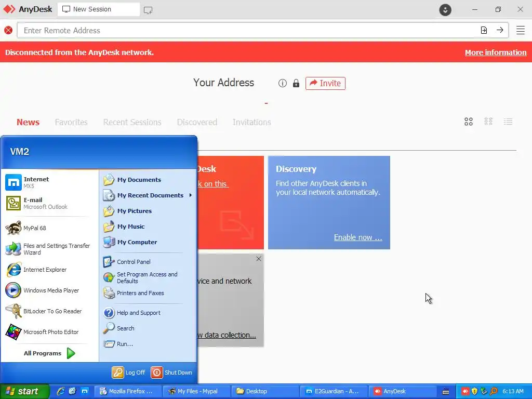Click on-screen keyboard icon in taskbar
Viewport: 532px width, 399px height.
pos(446,392)
